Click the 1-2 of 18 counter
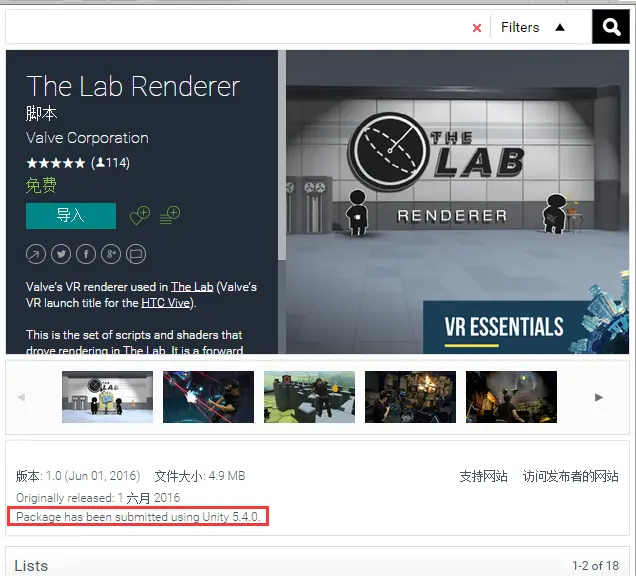Image resolution: width=636 pixels, height=576 pixels. pos(595,565)
